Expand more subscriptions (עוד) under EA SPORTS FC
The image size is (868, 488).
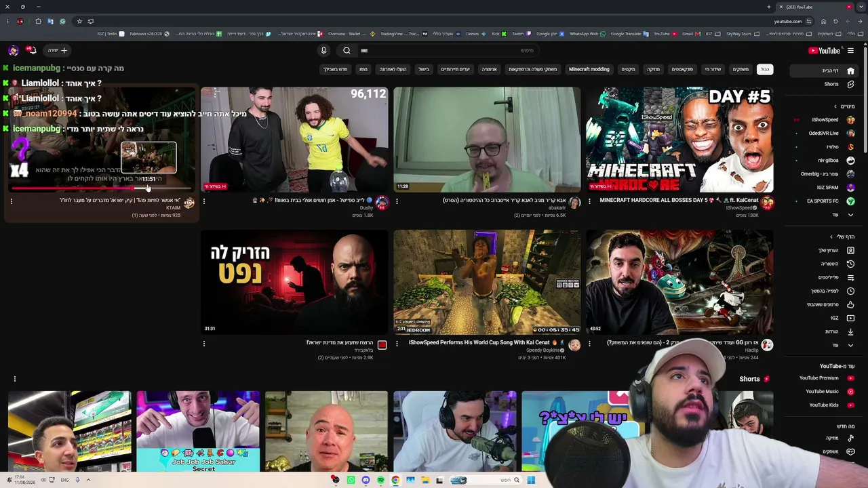click(x=825, y=215)
